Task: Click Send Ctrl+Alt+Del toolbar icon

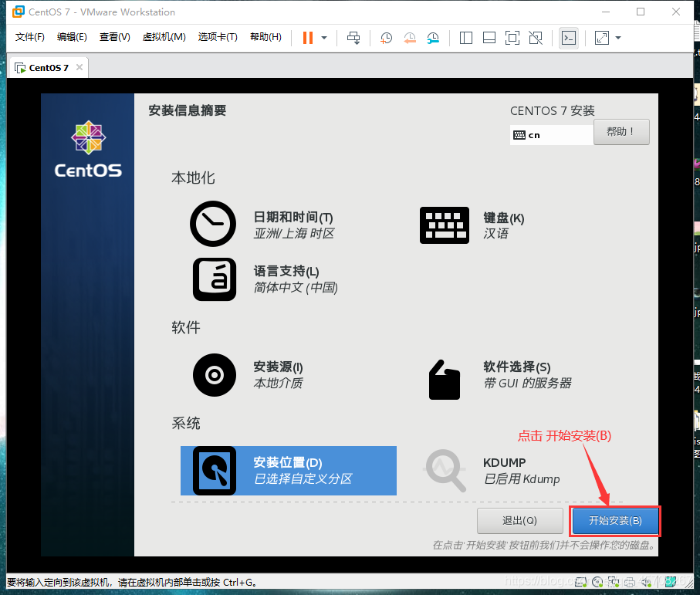Action: pos(353,38)
